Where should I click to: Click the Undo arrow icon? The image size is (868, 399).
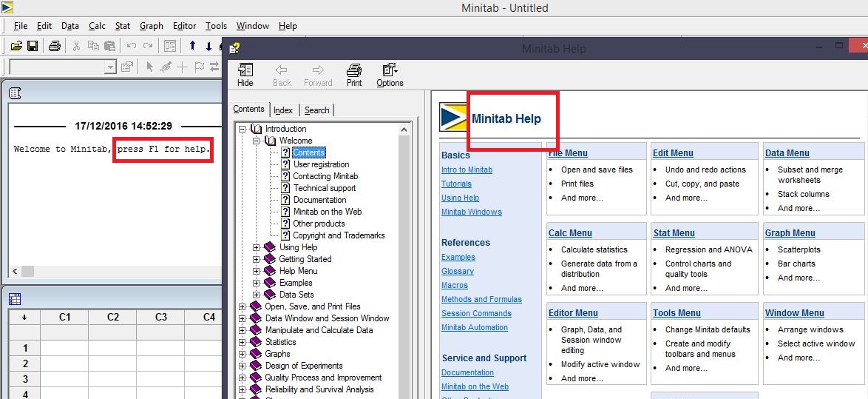[131, 46]
